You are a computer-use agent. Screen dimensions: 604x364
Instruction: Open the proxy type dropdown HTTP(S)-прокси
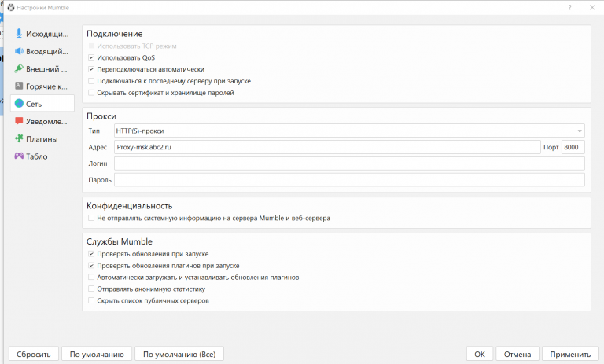pos(349,131)
